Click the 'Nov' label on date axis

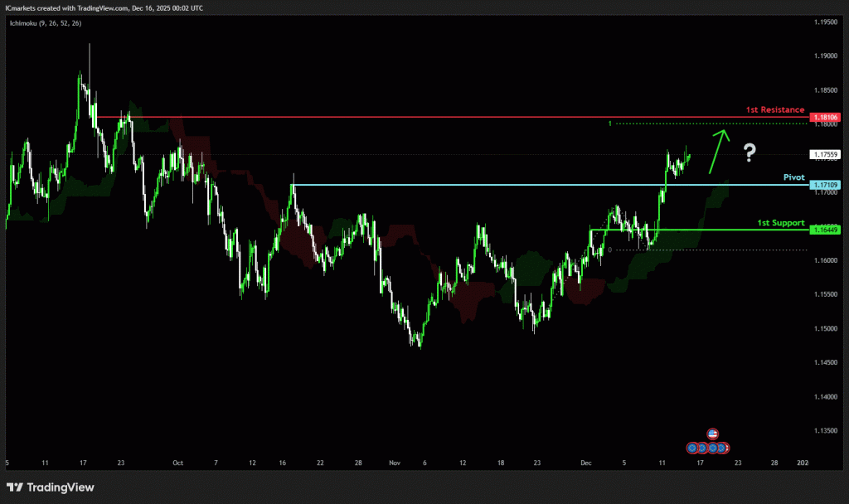pos(394,463)
